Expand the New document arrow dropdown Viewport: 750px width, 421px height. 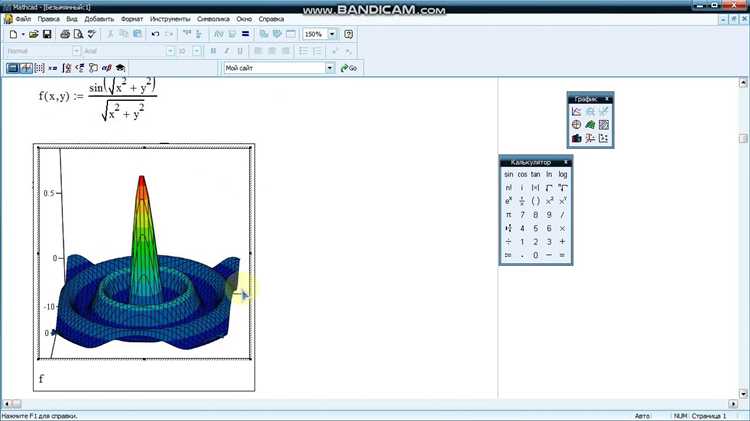[x=23, y=34]
